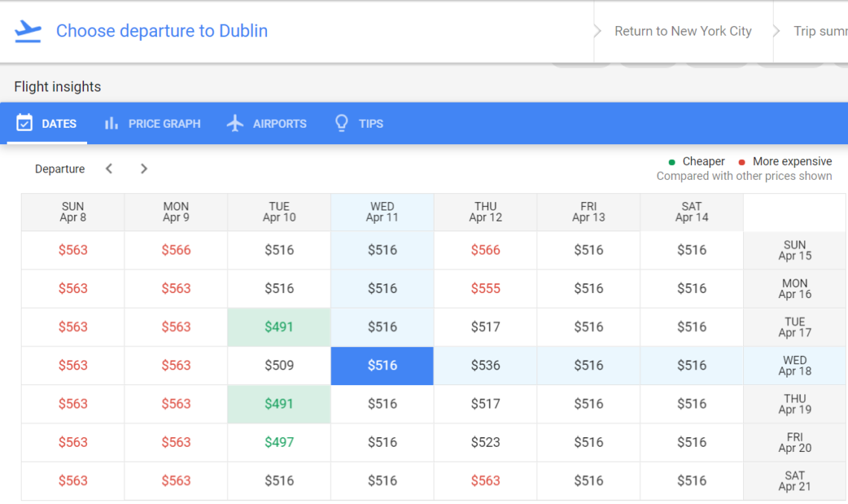Click the lightbulb icon on the Tips tab
848x504 pixels.
coord(341,123)
